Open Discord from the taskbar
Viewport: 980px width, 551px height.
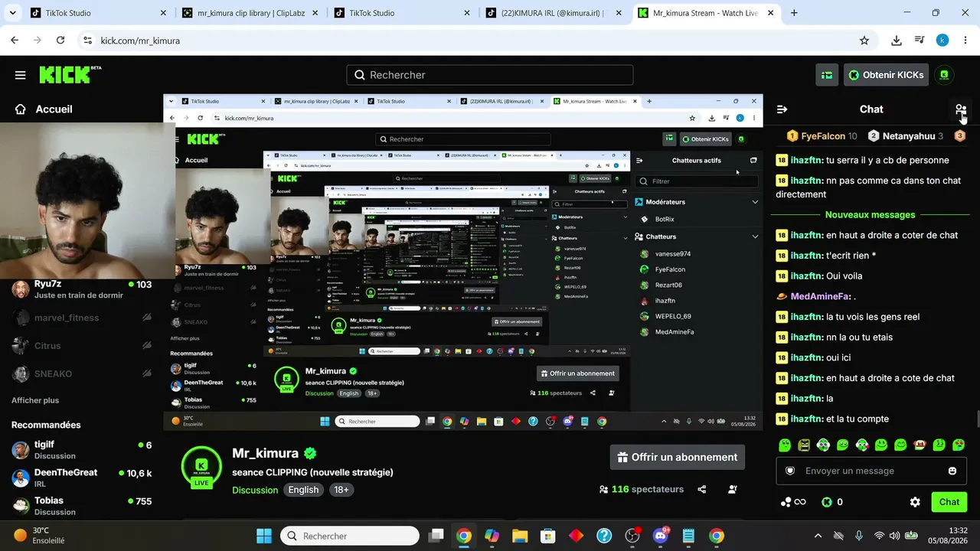click(661, 536)
